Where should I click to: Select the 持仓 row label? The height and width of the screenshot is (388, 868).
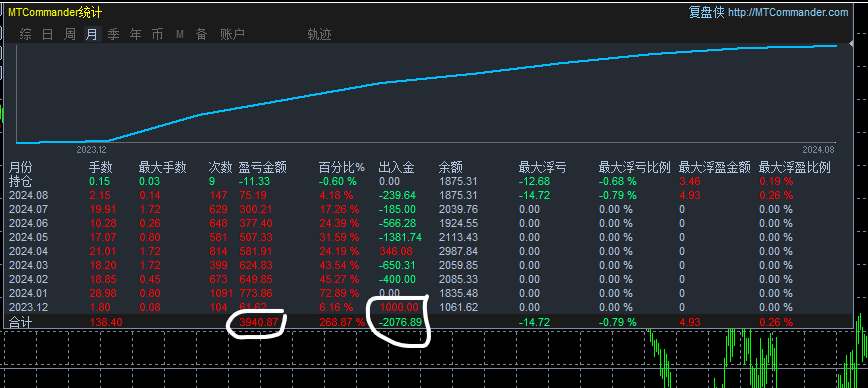(20, 181)
